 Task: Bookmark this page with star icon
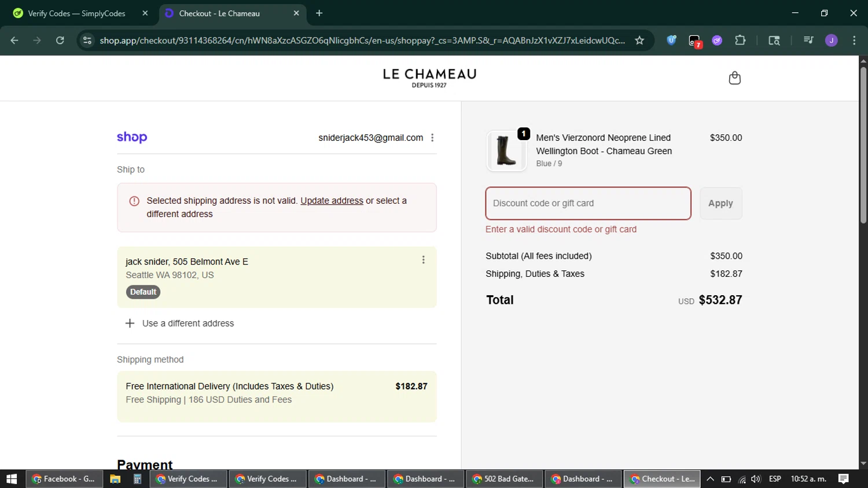(639, 41)
